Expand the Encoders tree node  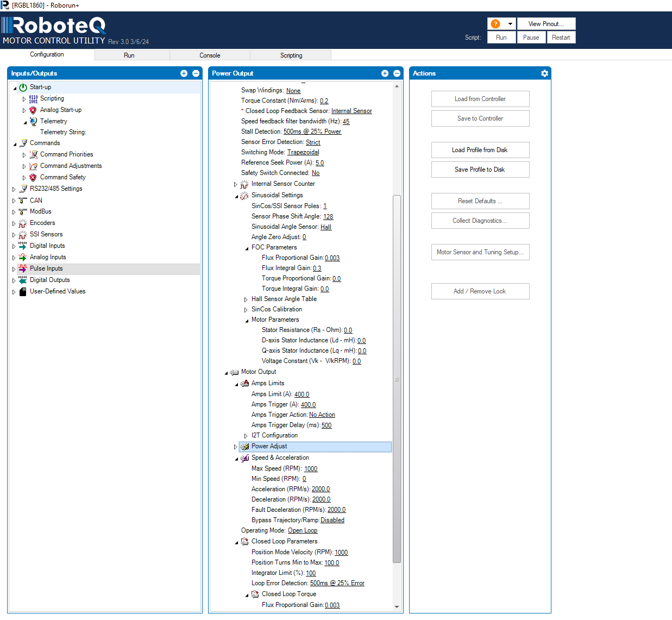click(14, 223)
